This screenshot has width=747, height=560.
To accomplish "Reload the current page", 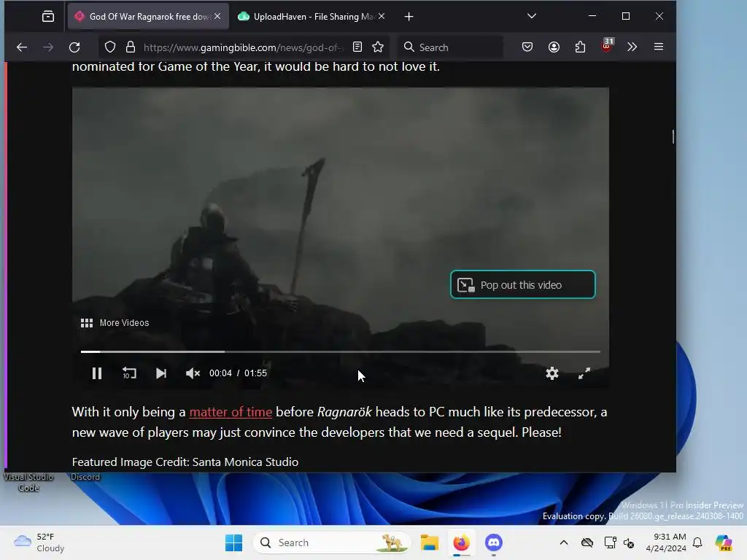I will [x=74, y=47].
